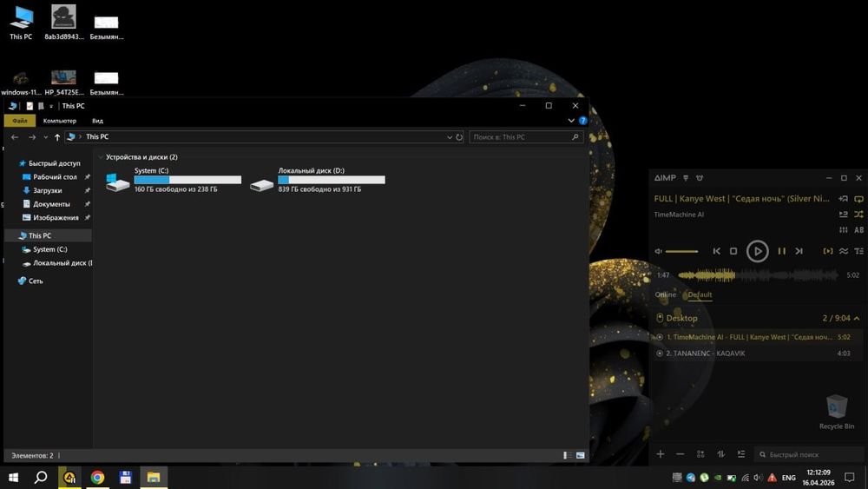Image resolution: width=868 pixels, height=489 pixels.
Task: Toggle shuffle mode in AIMP
Action: click(x=858, y=215)
